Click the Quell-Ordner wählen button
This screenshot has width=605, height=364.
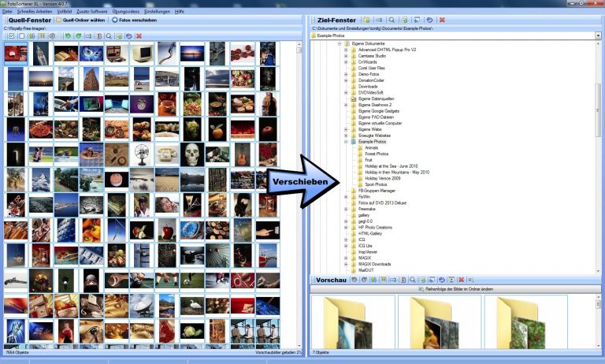pyautogui.click(x=82, y=20)
